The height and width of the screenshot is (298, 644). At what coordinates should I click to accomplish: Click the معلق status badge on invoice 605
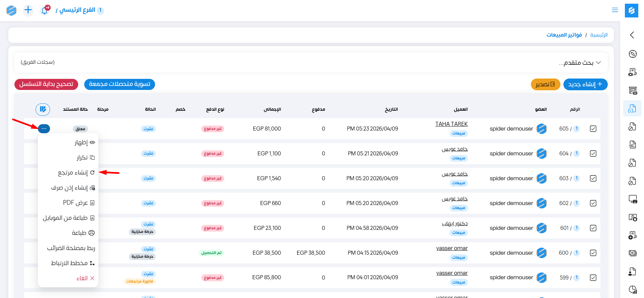pyautogui.click(x=81, y=129)
